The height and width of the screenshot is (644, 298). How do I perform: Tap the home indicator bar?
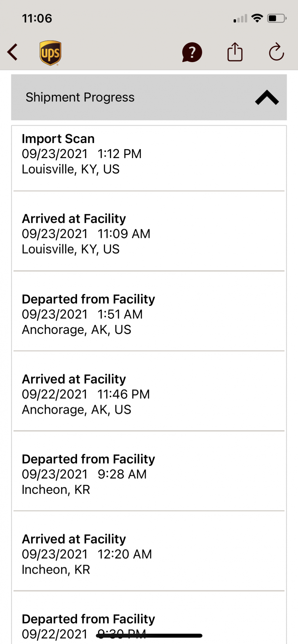(x=149, y=636)
